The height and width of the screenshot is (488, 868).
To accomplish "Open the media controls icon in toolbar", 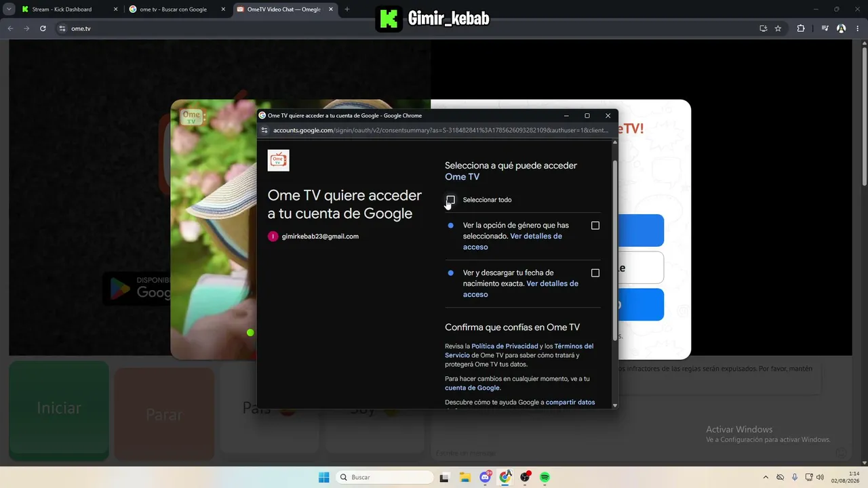I will pyautogui.click(x=825, y=28).
